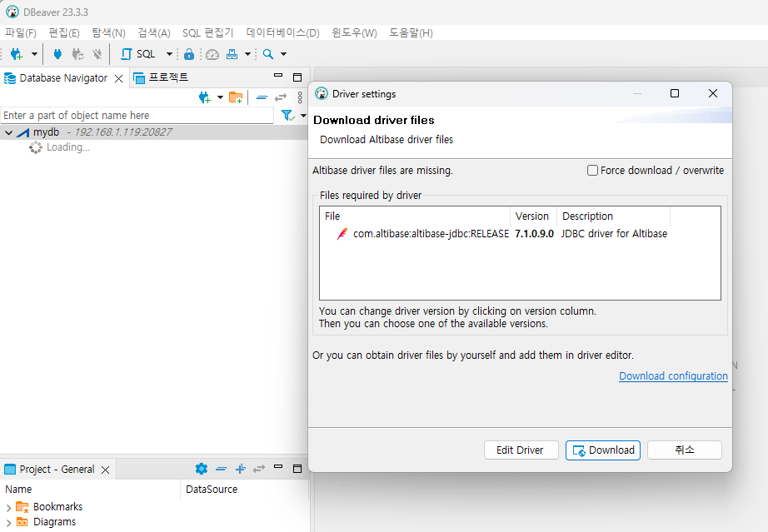The height and width of the screenshot is (532, 768).
Task: Select the altibase-jdbc driver file row
Action: (430, 234)
